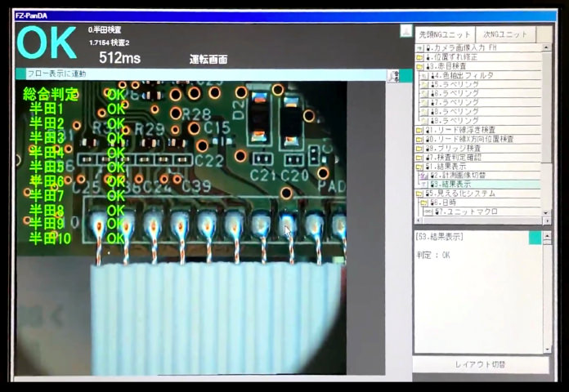Select the 計測画像切替 unit icon
This screenshot has height=392, width=569.
tap(425, 175)
